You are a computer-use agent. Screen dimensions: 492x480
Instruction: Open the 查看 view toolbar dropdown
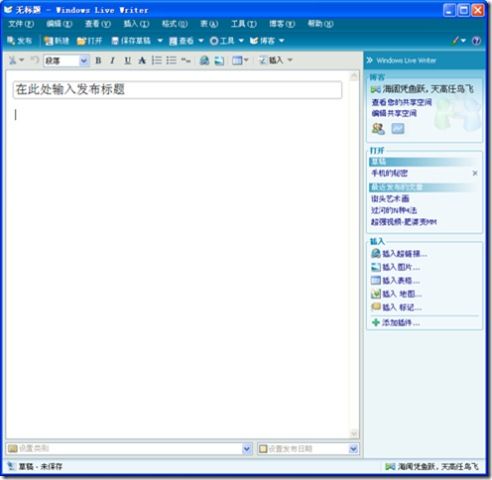tap(201, 41)
